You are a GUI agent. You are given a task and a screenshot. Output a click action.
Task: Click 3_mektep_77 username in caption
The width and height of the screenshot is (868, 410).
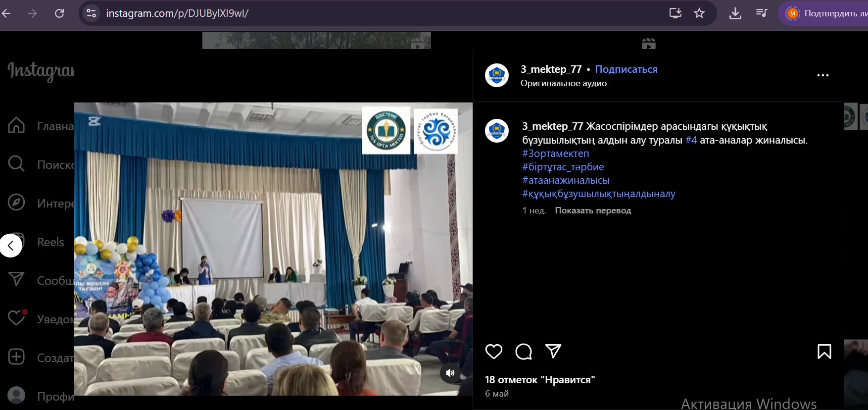(x=553, y=126)
